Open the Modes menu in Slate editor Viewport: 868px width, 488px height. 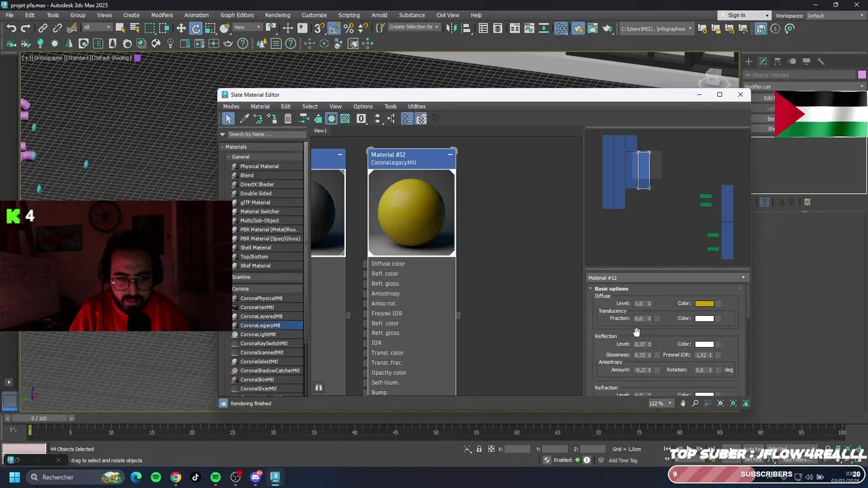click(231, 106)
